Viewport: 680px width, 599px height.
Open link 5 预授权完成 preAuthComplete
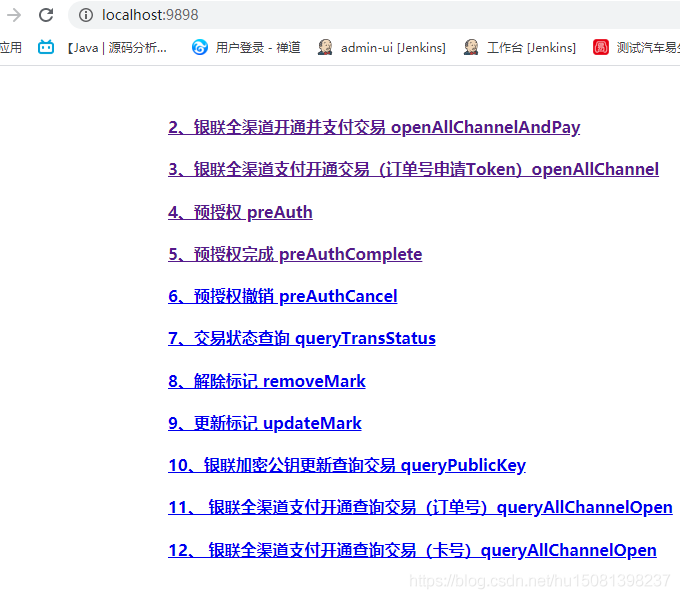(x=295, y=254)
